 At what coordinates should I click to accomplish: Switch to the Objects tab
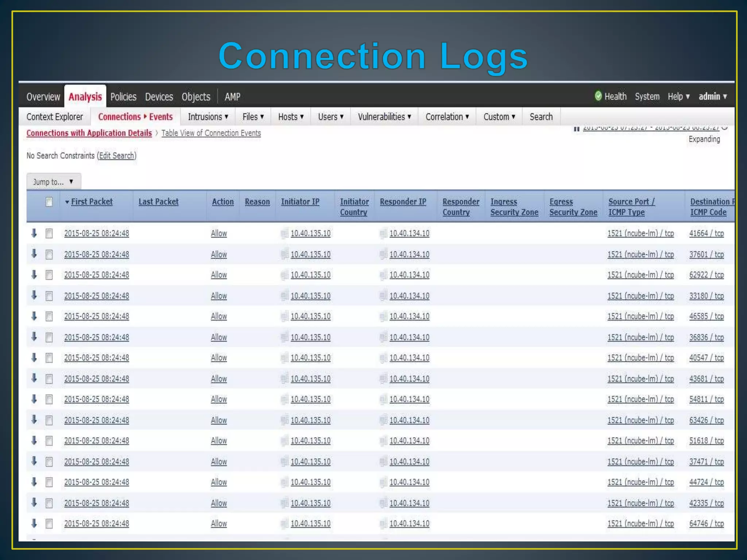pos(196,97)
